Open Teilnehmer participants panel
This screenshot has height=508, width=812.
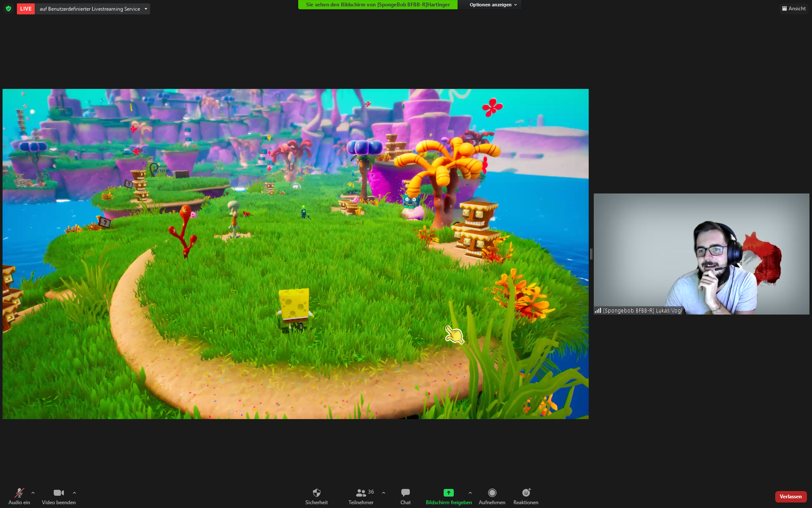pos(361,496)
